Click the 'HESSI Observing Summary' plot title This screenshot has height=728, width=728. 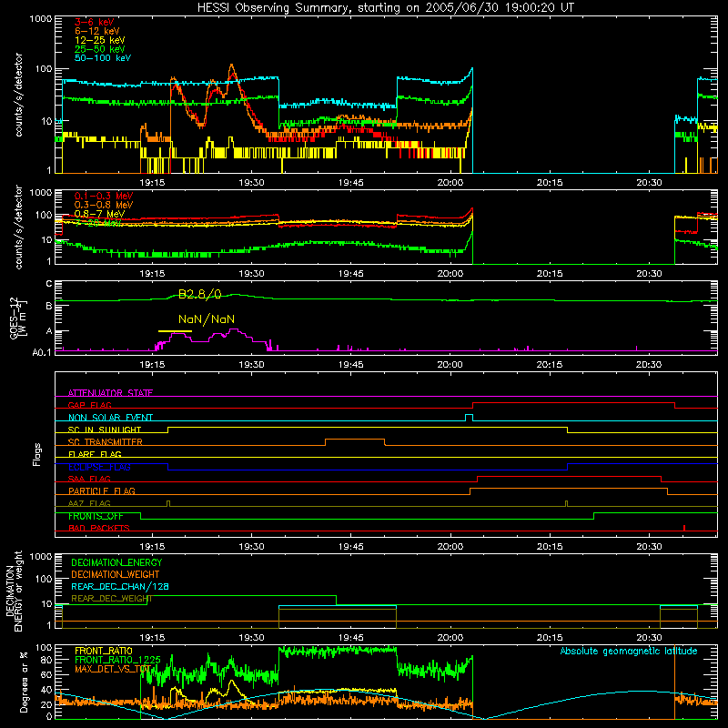pyautogui.click(x=386, y=8)
